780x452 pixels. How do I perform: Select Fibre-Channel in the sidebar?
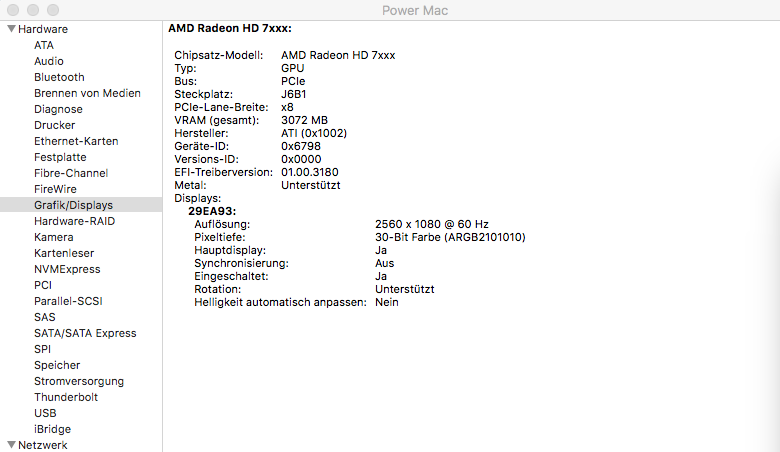click(x=71, y=173)
